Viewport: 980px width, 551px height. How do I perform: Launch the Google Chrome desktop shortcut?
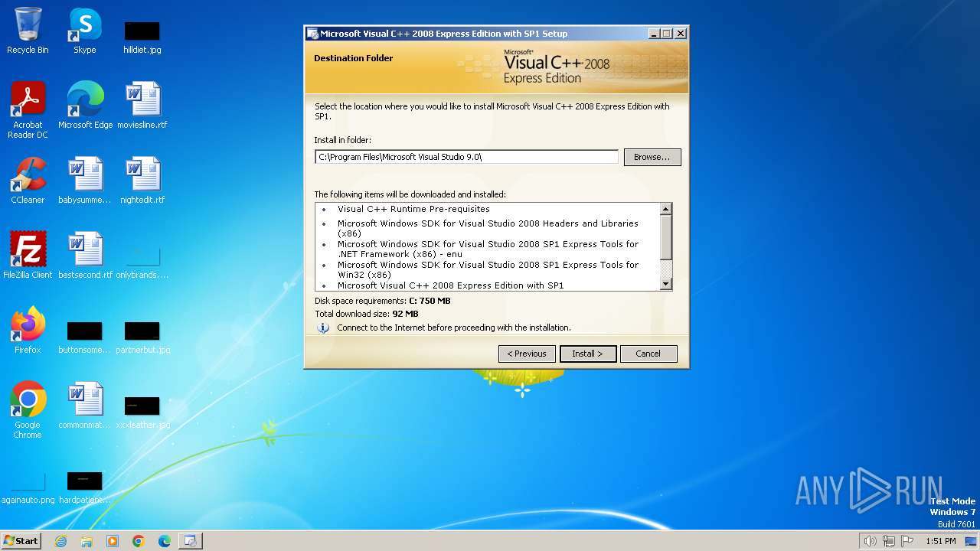(28, 409)
